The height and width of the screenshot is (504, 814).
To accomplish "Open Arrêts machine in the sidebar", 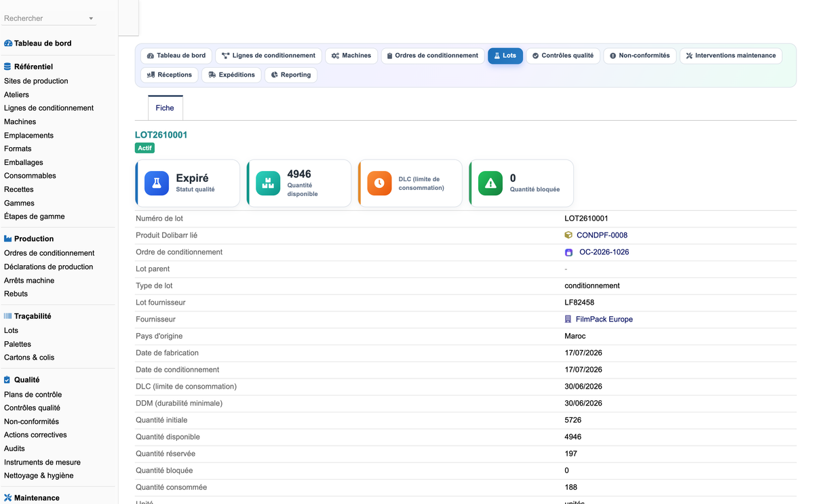I will tap(29, 281).
